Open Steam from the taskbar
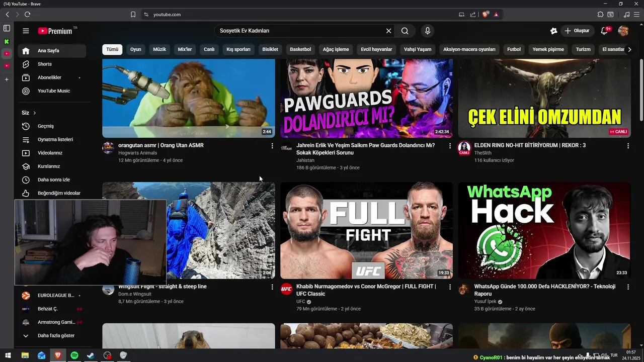Viewport: 644px width, 362px height. [x=91, y=355]
